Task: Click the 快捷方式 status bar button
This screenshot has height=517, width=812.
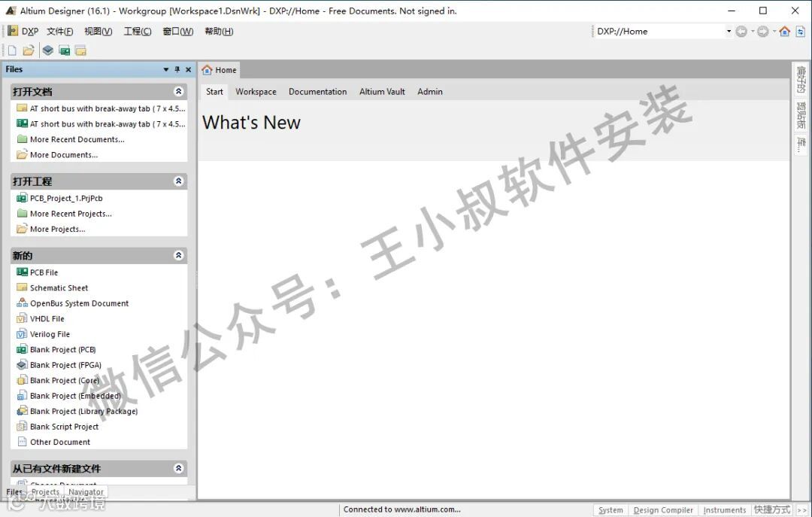Action: pos(772,510)
